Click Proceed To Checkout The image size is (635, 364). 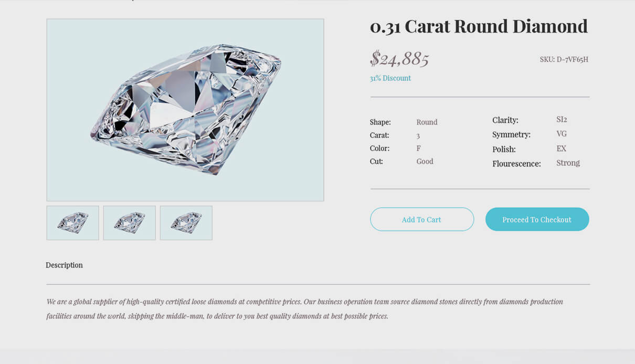pyautogui.click(x=537, y=219)
